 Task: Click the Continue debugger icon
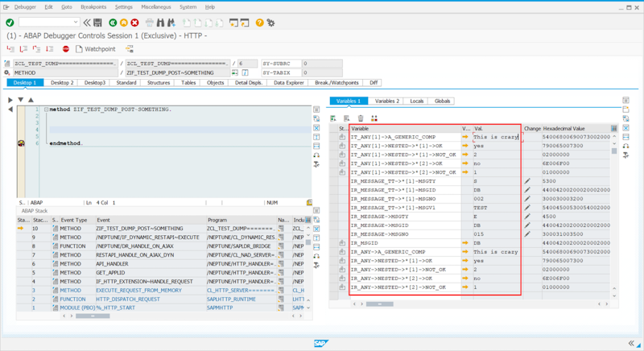tap(50, 49)
